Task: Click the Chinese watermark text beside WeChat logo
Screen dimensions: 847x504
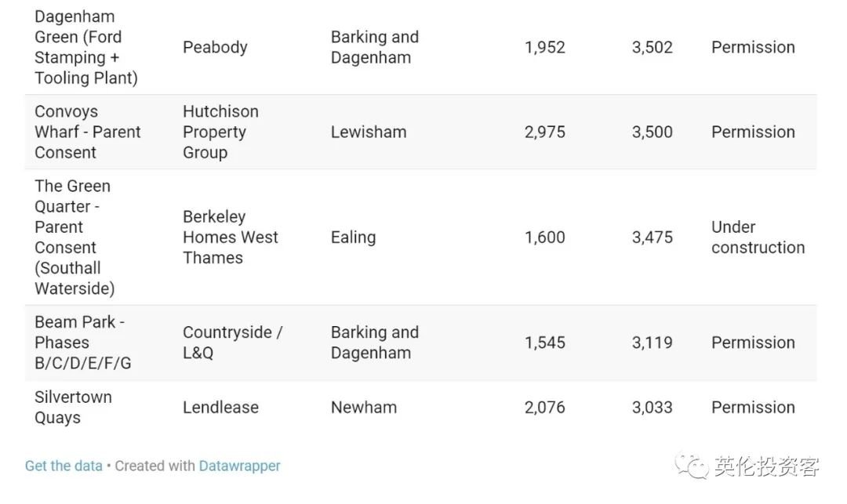Action: pyautogui.click(x=766, y=466)
